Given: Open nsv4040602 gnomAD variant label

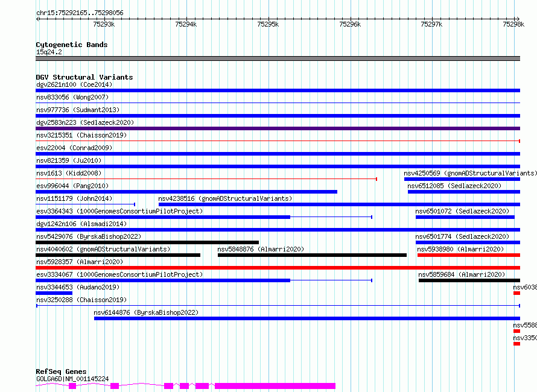Looking at the screenshot, I should pyautogui.click(x=103, y=249).
